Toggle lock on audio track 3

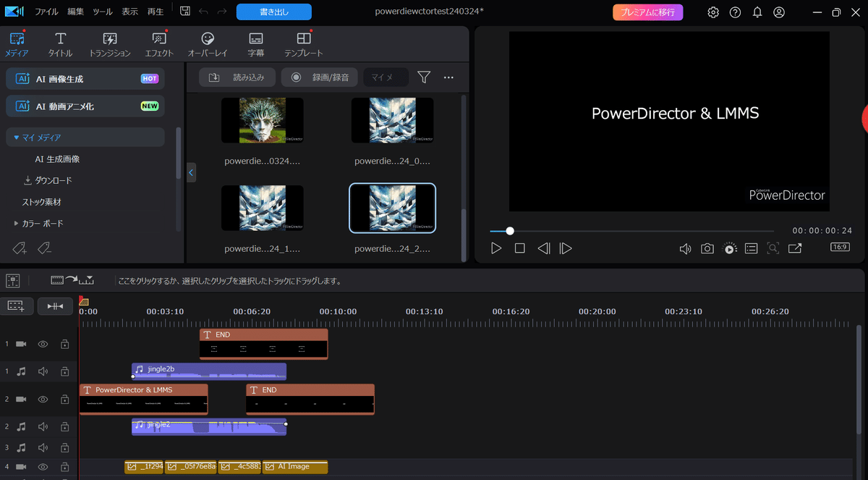tap(64, 448)
